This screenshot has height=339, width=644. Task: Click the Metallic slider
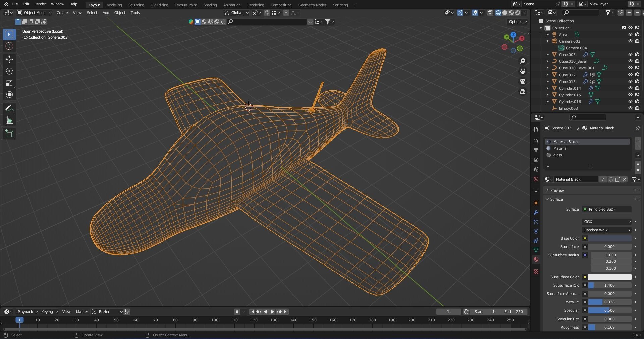point(609,302)
